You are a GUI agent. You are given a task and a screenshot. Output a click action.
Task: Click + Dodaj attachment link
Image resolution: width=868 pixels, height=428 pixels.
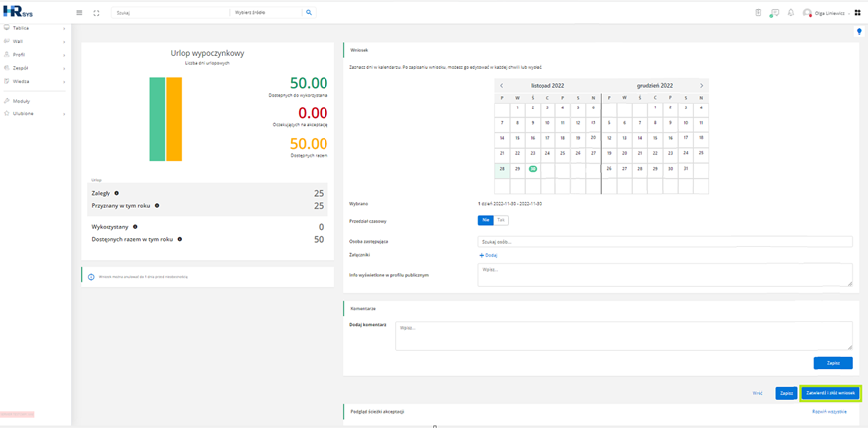pyautogui.click(x=488, y=255)
